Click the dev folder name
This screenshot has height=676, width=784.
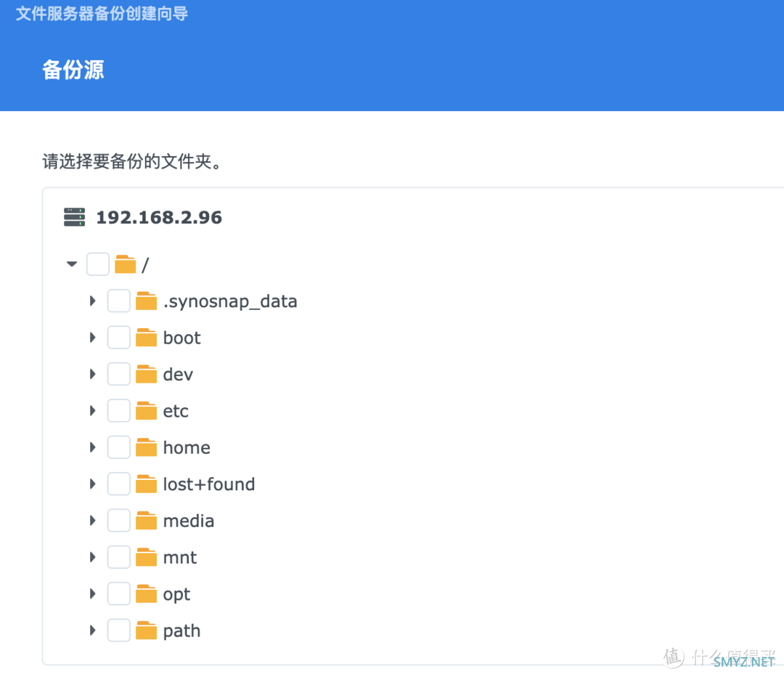coord(178,375)
